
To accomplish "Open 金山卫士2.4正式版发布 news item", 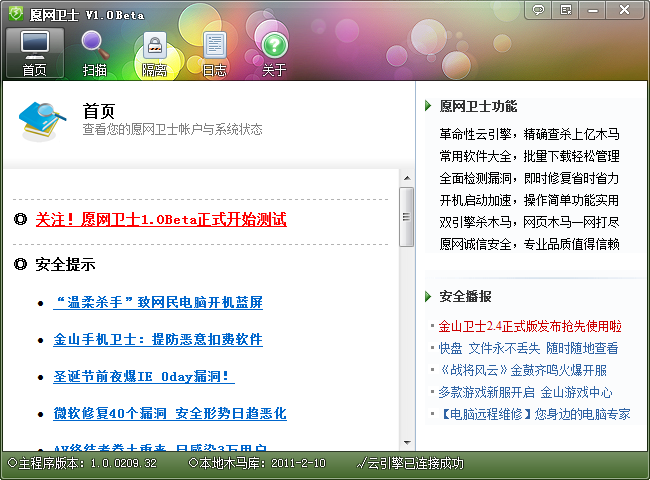I will click(530, 326).
